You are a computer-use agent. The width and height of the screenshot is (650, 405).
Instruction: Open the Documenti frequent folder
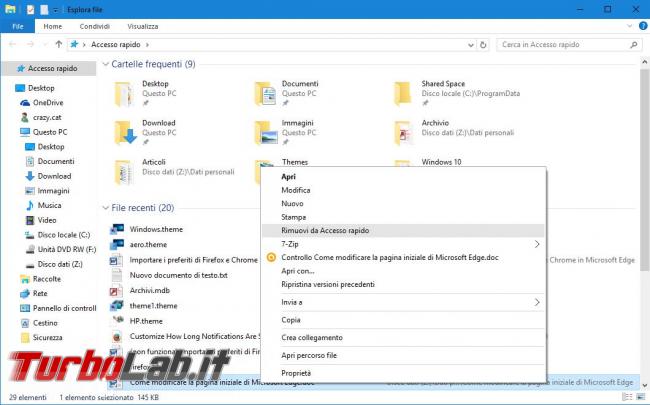click(286, 94)
